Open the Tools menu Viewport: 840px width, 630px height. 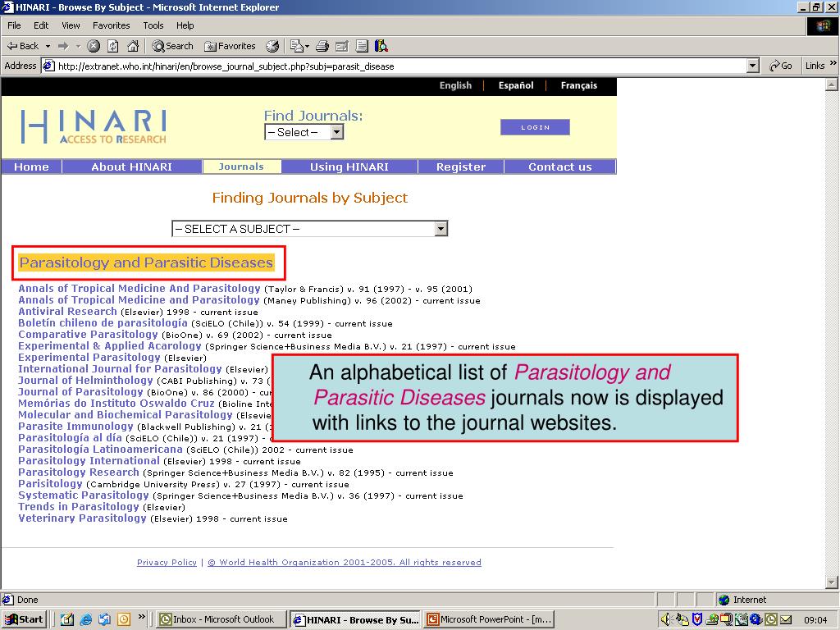[153, 25]
